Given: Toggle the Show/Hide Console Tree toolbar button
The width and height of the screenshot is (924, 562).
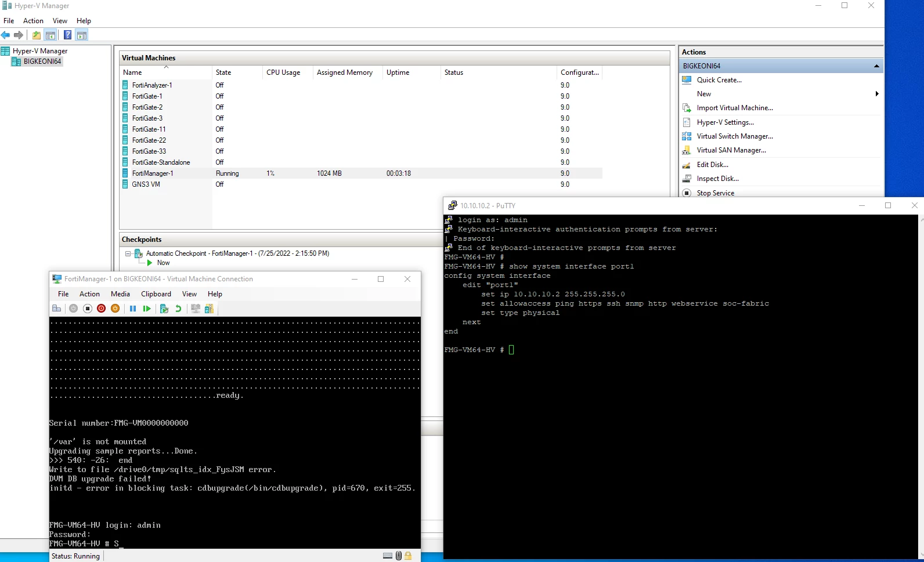Looking at the screenshot, I should [50, 35].
